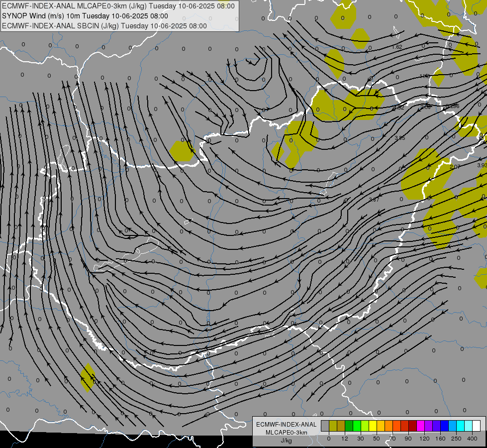This screenshot has height=448, width=487.
Task: Click the dark red legend swatch
Action: pyautogui.click(x=412, y=426)
